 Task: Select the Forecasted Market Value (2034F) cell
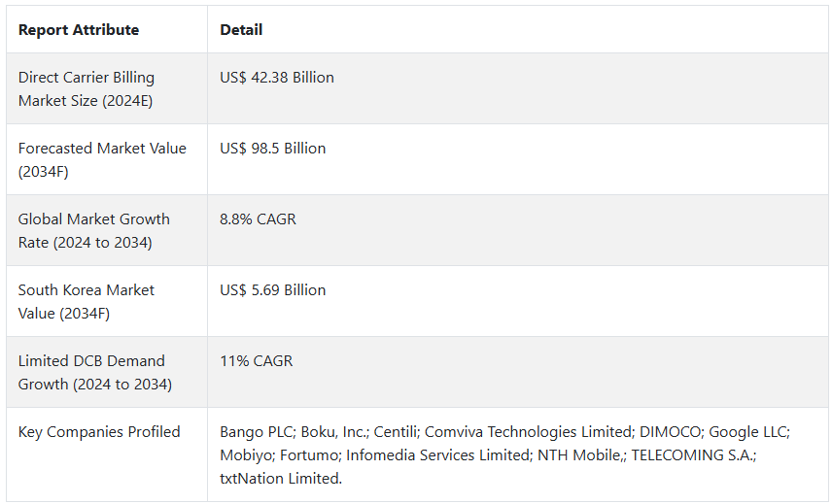tap(102, 160)
